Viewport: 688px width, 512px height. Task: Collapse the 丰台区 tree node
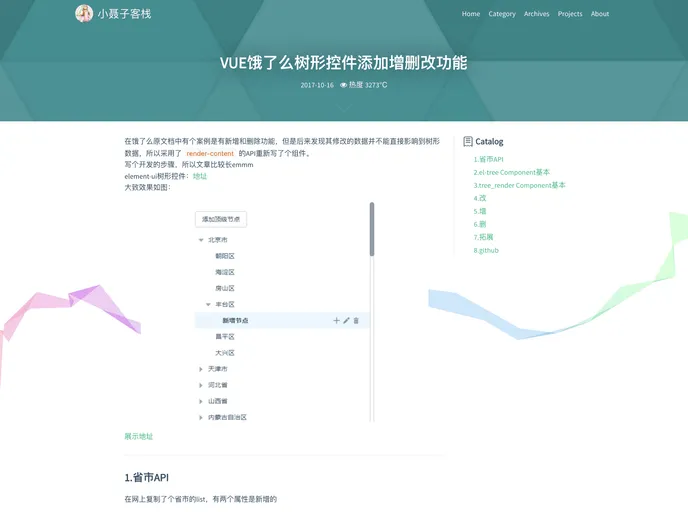coord(208,304)
